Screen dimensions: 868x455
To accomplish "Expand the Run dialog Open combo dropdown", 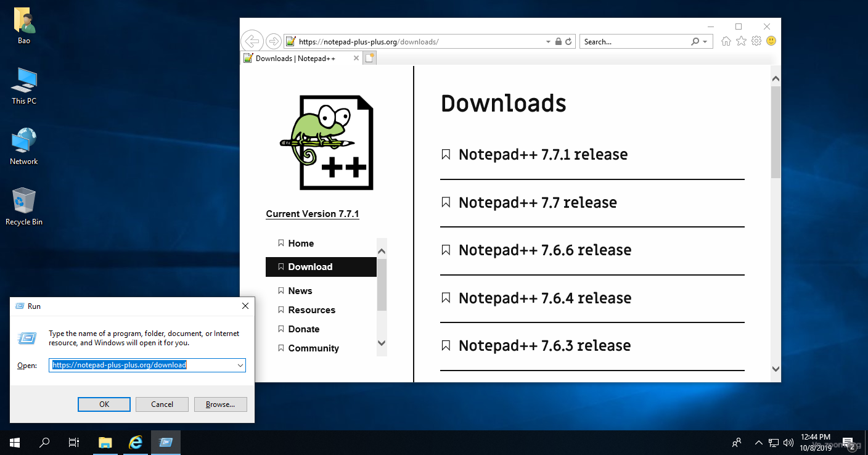I will pos(240,365).
